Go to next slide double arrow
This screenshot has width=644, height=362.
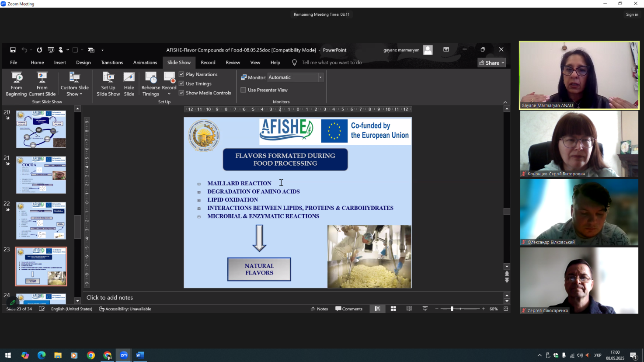507,280
